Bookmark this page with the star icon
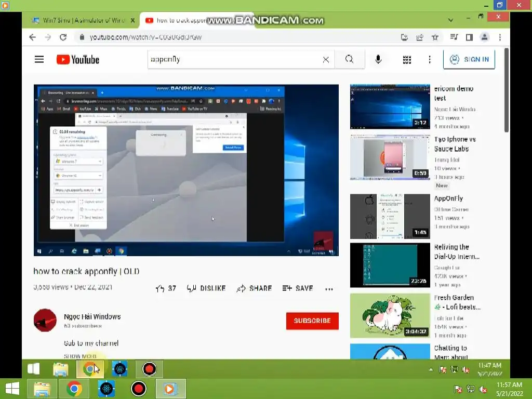 pyautogui.click(x=435, y=37)
